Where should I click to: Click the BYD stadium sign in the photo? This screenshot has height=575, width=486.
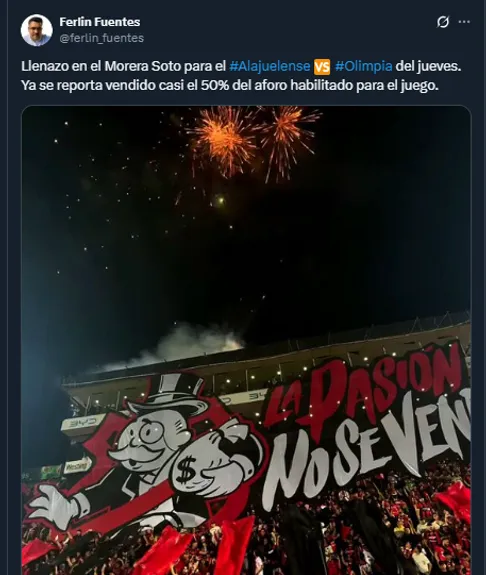(x=83, y=422)
